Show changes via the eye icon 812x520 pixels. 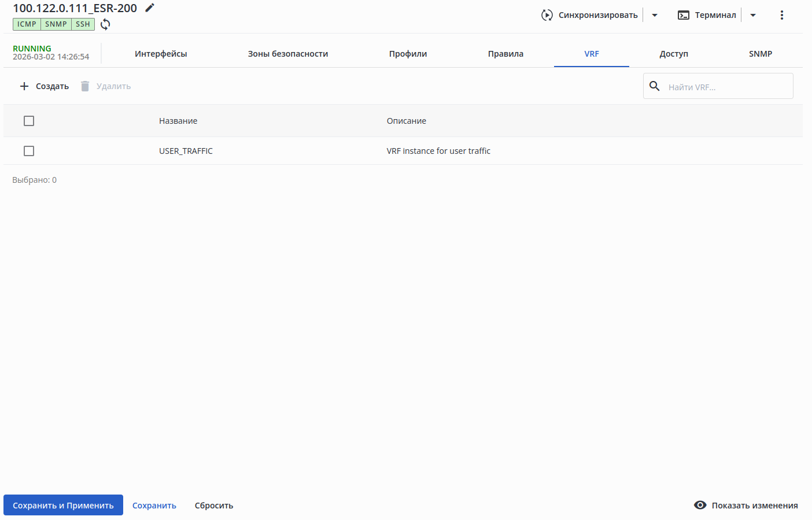click(x=700, y=505)
